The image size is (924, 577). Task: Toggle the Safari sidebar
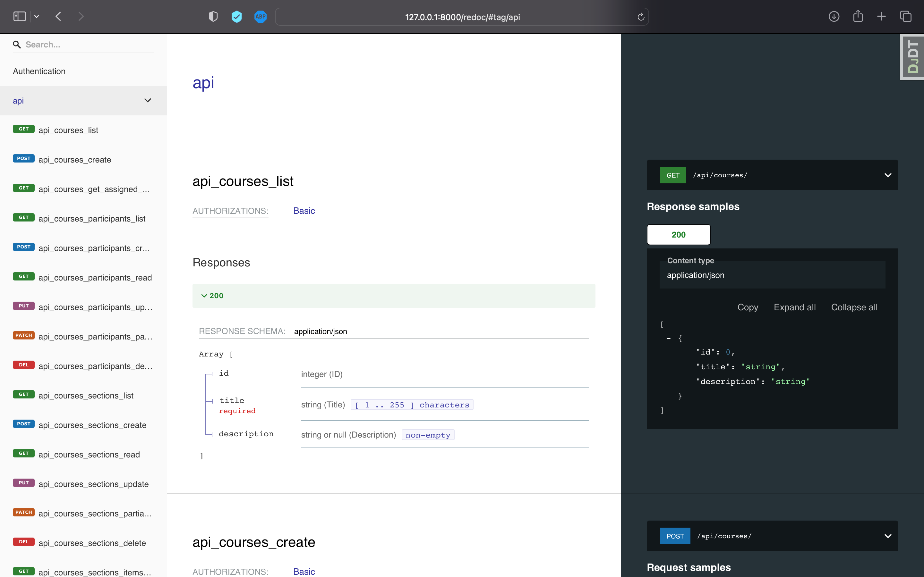click(19, 16)
